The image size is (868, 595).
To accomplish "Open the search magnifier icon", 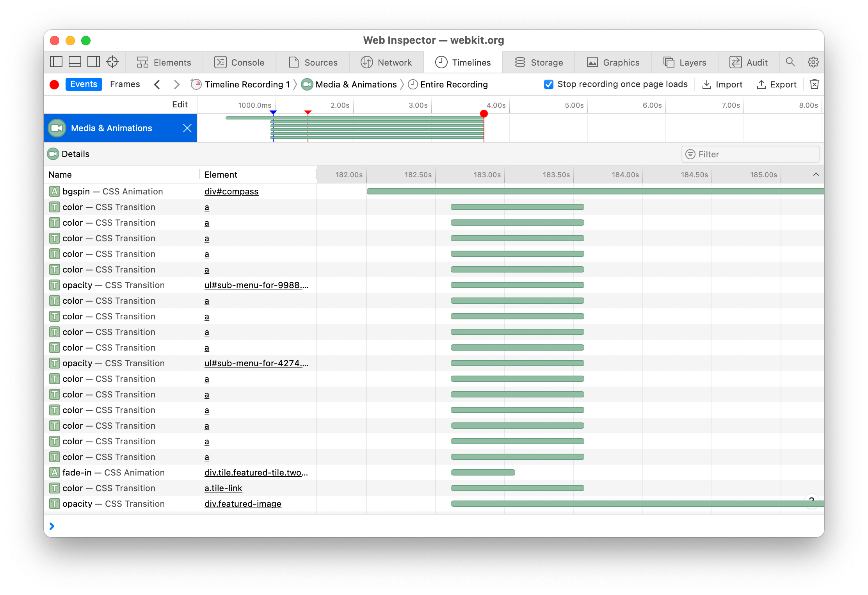I will (790, 62).
